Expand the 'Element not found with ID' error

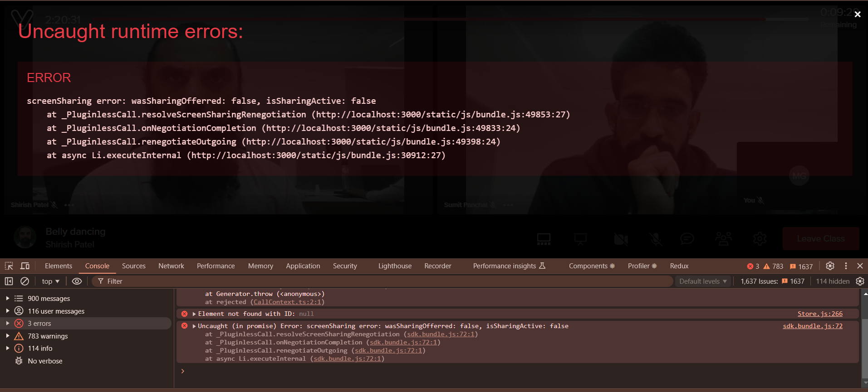tap(194, 314)
